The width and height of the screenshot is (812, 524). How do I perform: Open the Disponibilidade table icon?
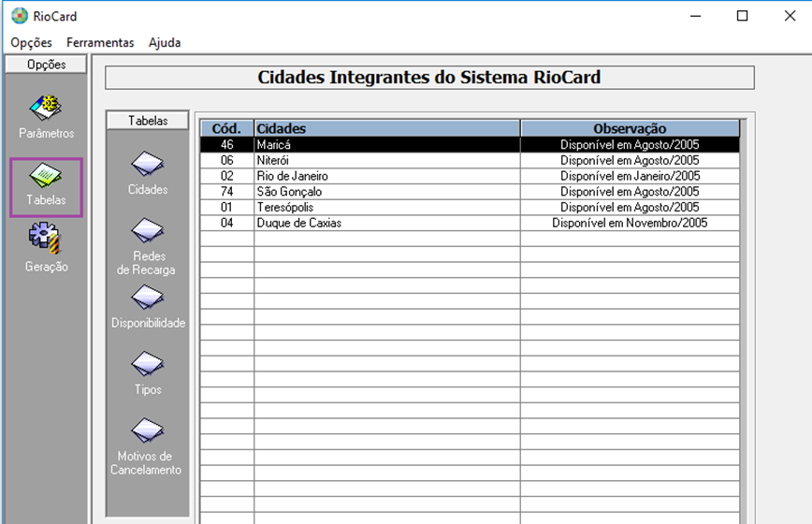coord(148,298)
